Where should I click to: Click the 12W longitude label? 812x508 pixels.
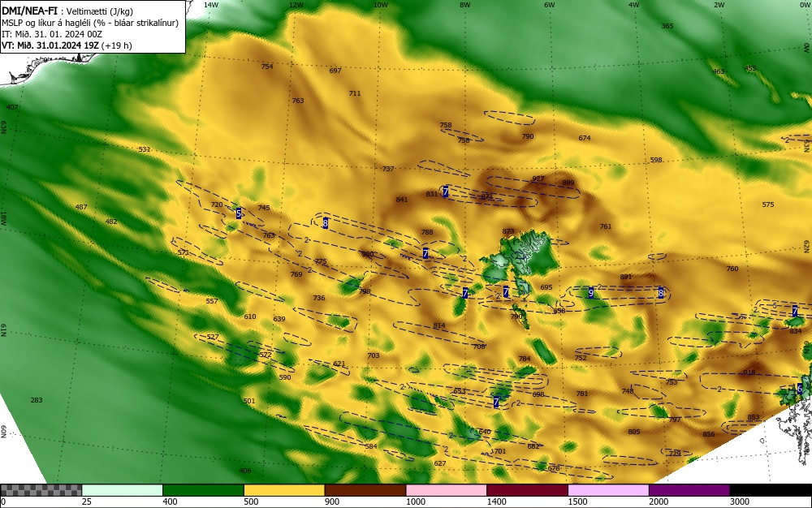296,5
